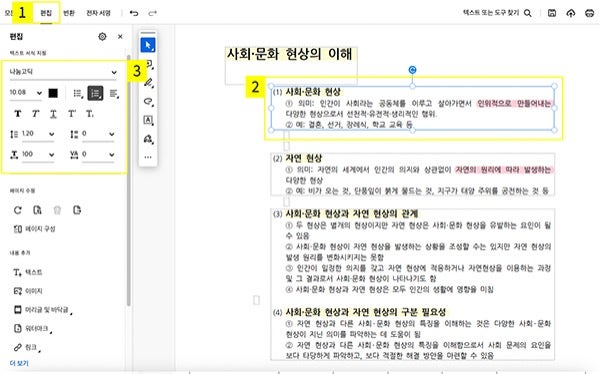Click the insert page icon
The height and width of the screenshot is (374, 600).
pos(77,210)
